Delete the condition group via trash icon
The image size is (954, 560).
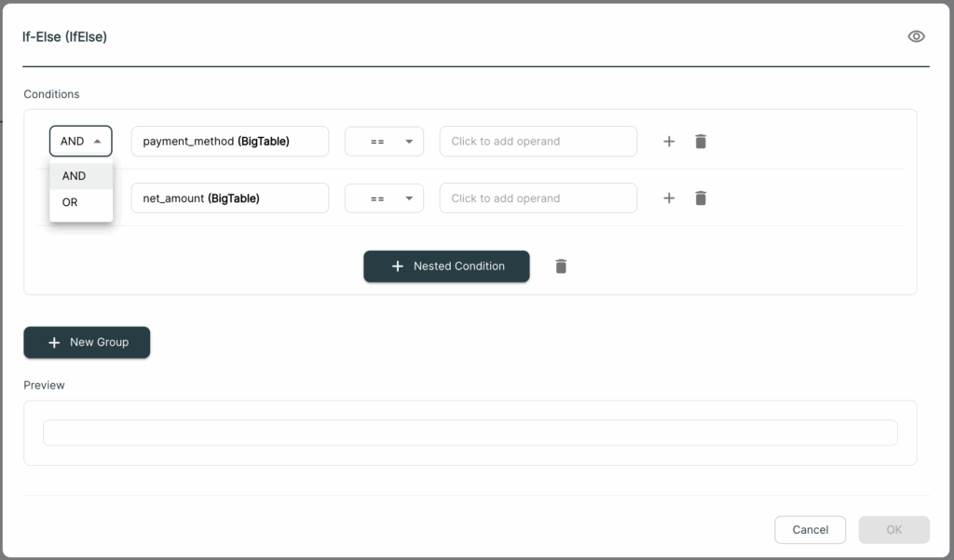(561, 266)
